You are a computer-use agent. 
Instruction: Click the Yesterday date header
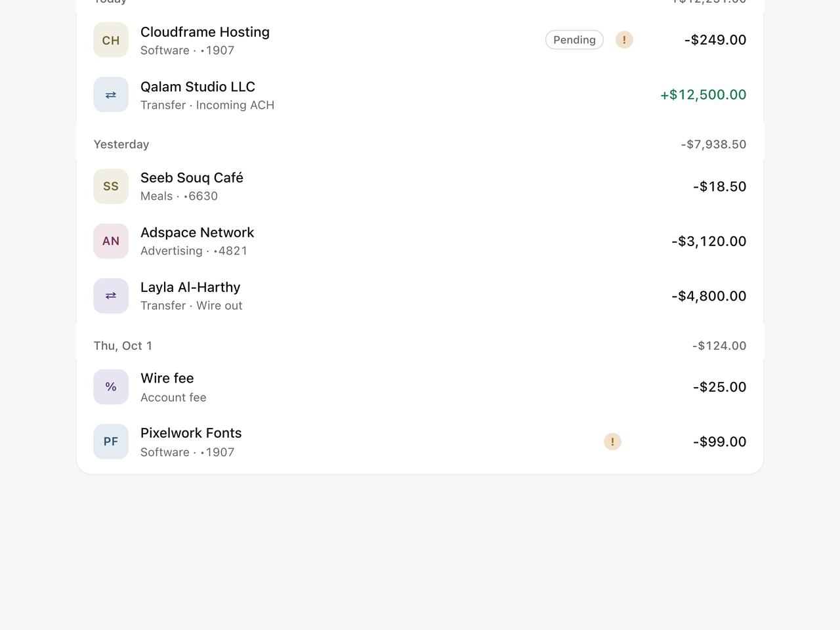point(121,144)
